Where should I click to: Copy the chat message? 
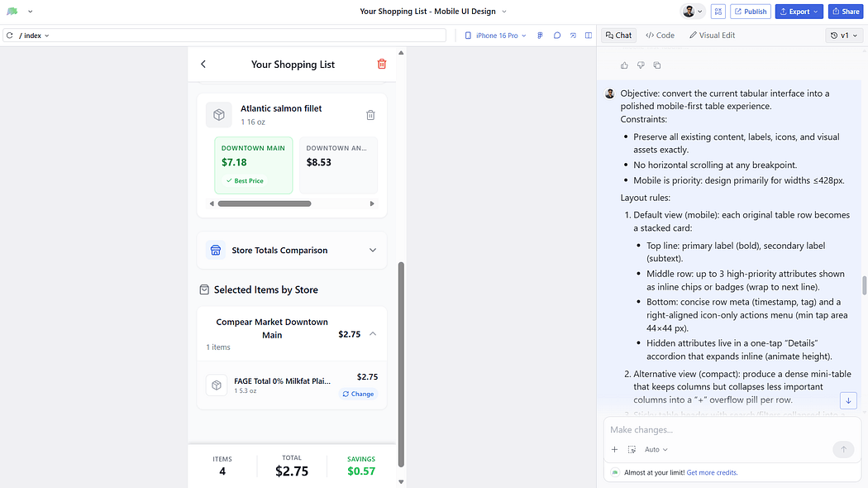coord(657,65)
